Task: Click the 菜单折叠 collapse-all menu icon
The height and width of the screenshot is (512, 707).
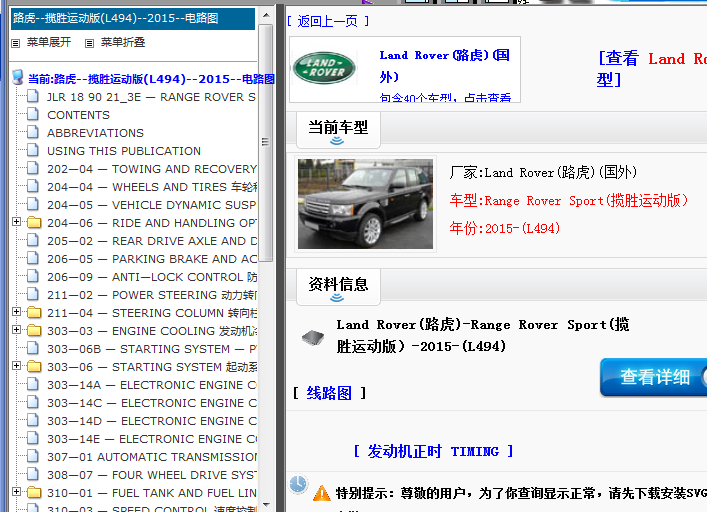Action: [x=89, y=43]
